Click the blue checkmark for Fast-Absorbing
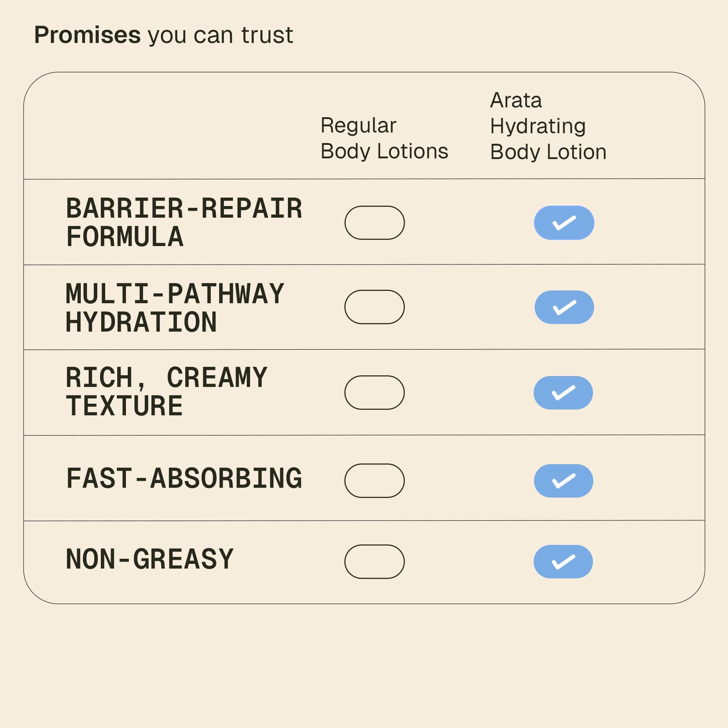The height and width of the screenshot is (728, 728). click(563, 481)
